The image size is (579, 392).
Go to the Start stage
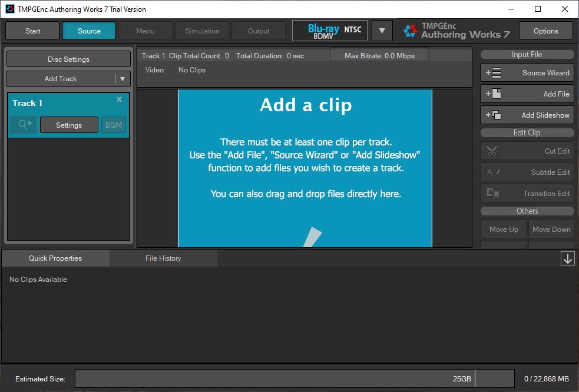(x=32, y=31)
